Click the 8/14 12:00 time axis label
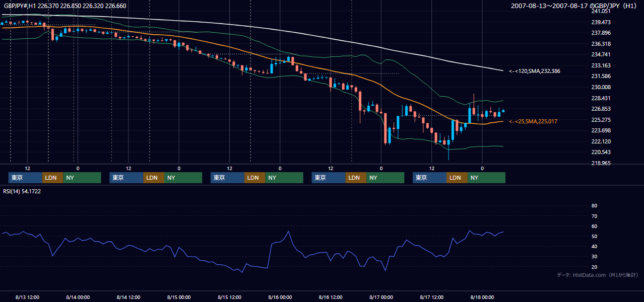This screenshot has width=644, height=302. pyautogui.click(x=128, y=297)
